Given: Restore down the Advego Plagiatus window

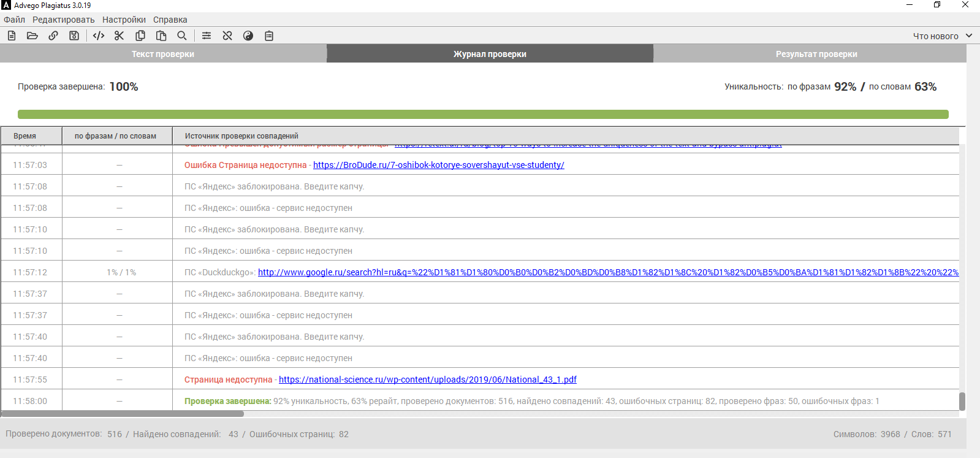Looking at the screenshot, I should (937, 5).
